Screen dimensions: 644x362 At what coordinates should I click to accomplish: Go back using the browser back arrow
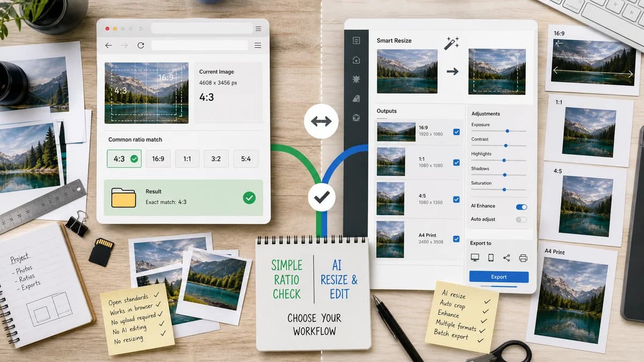click(x=109, y=46)
